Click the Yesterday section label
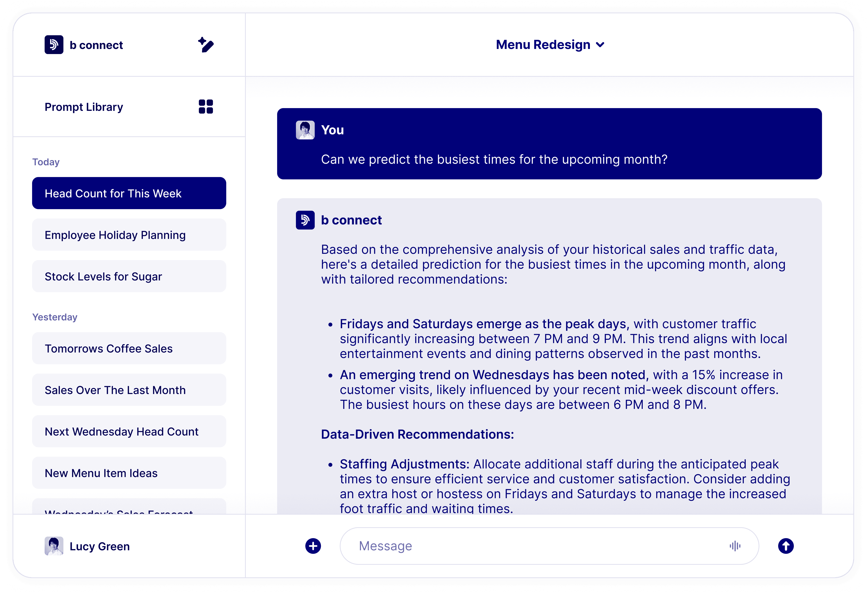 (x=55, y=317)
